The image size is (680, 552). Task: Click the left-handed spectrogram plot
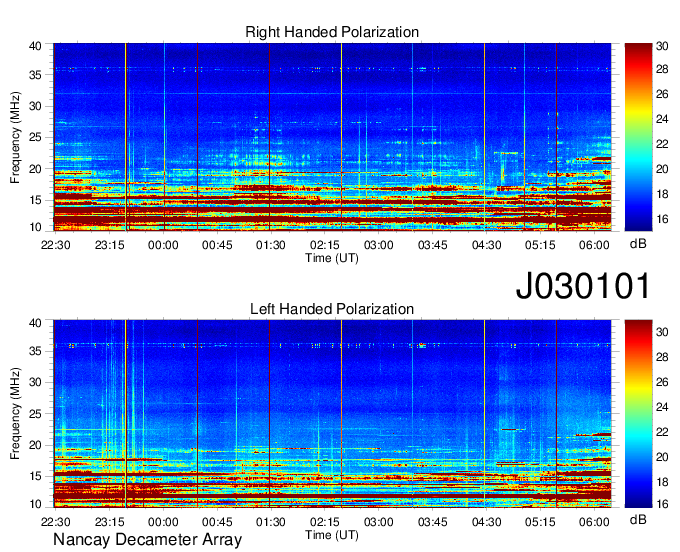(x=332, y=414)
